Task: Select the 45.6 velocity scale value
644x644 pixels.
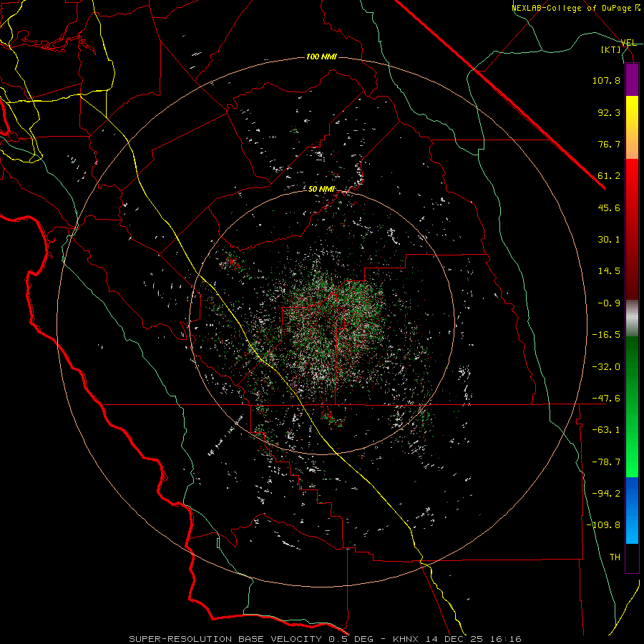Action: coord(609,208)
